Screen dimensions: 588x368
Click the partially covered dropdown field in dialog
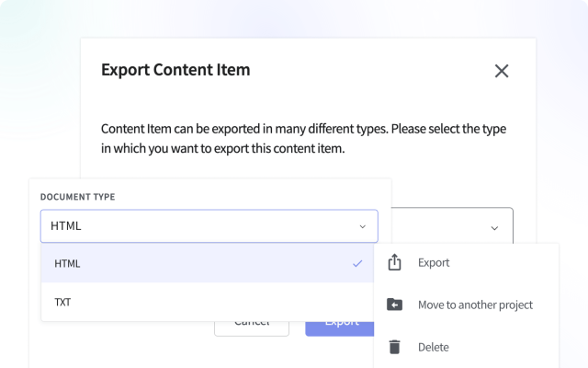coord(450,226)
